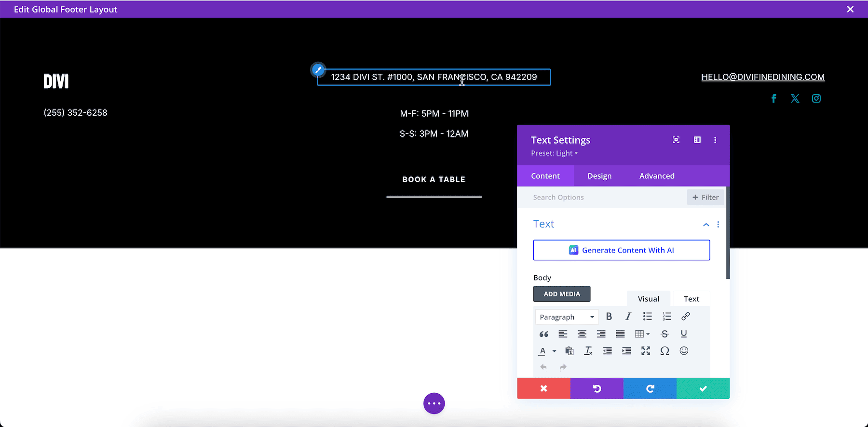Click the editor redo arrow
The width and height of the screenshot is (868, 427).
(563, 367)
